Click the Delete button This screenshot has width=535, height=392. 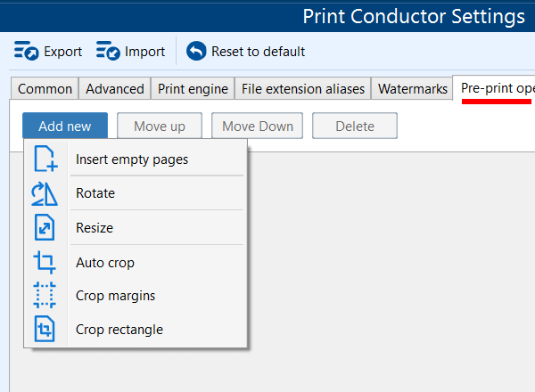pos(355,126)
